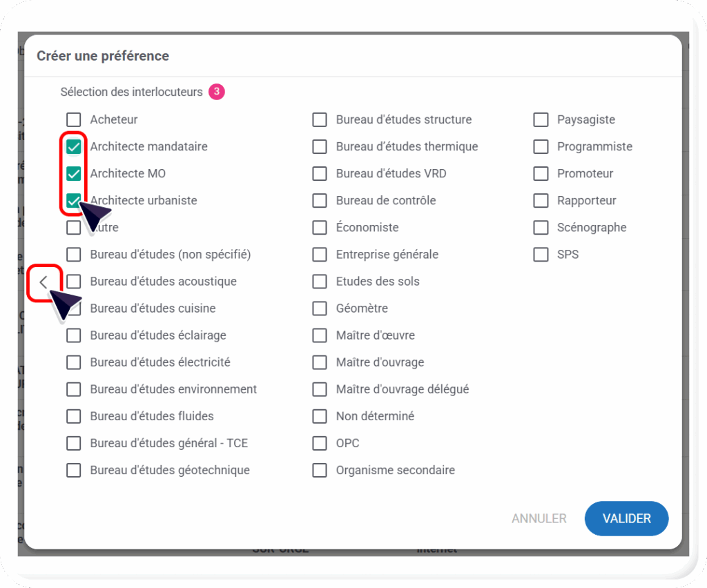
Task: Check Bureau d'études acoustique
Action: [x=74, y=282]
